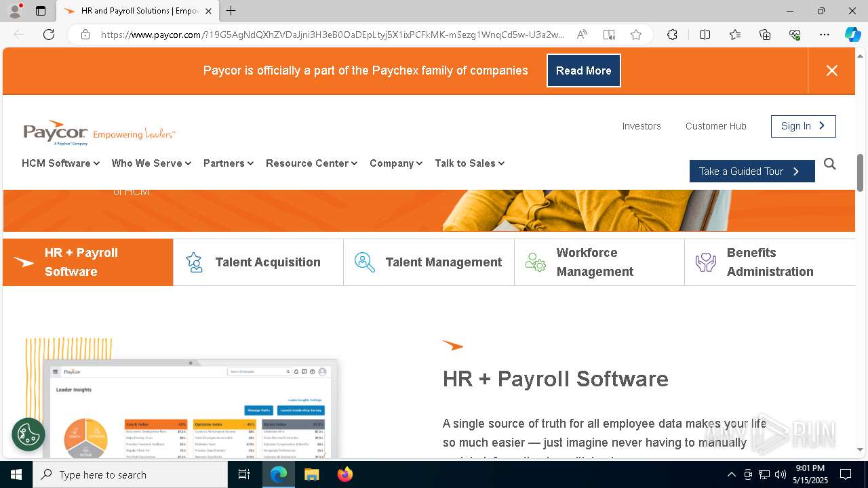
Task: Open Split screen icon
Action: tap(705, 35)
